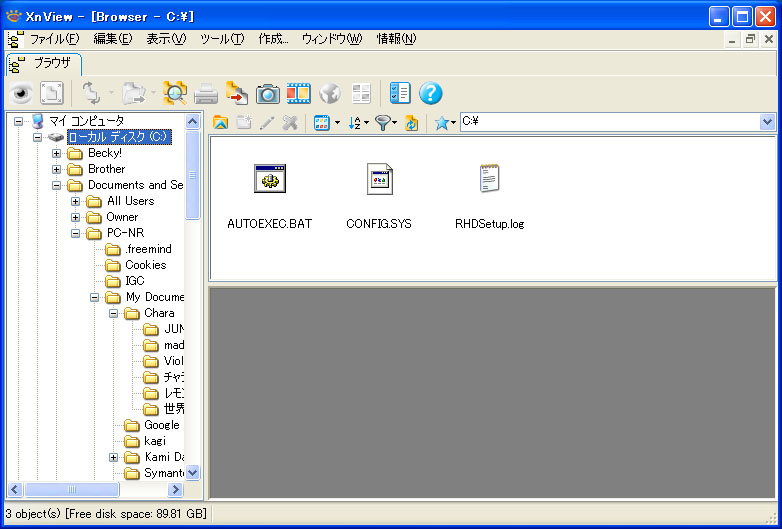The image size is (782, 529).
Task: Open the ウィンドウ(W) menu
Action: (332, 39)
